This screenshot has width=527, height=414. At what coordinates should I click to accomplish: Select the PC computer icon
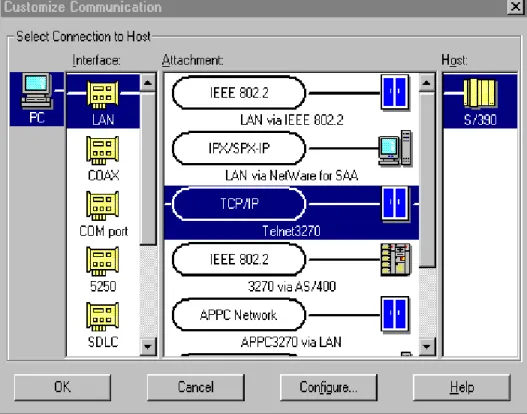(x=37, y=91)
